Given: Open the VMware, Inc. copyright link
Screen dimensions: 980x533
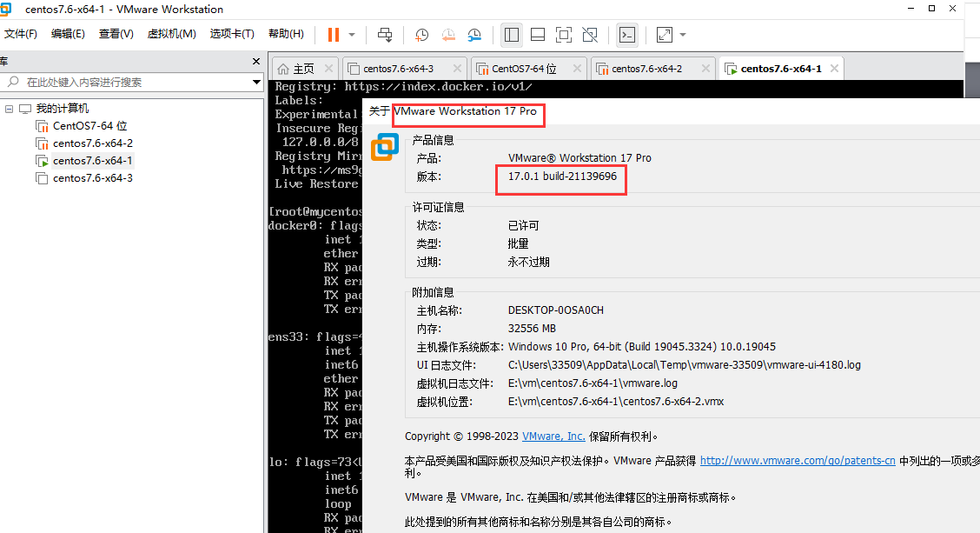Looking at the screenshot, I should pyautogui.click(x=553, y=436).
